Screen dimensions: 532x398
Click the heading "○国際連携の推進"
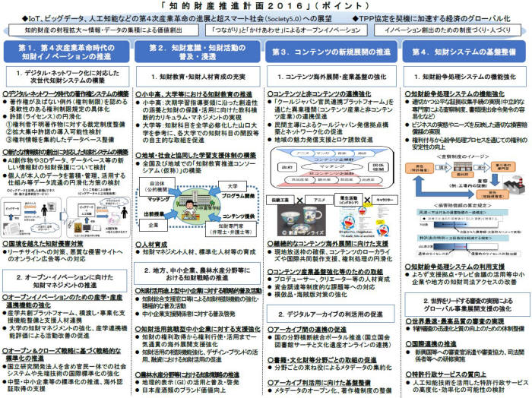[431, 344]
